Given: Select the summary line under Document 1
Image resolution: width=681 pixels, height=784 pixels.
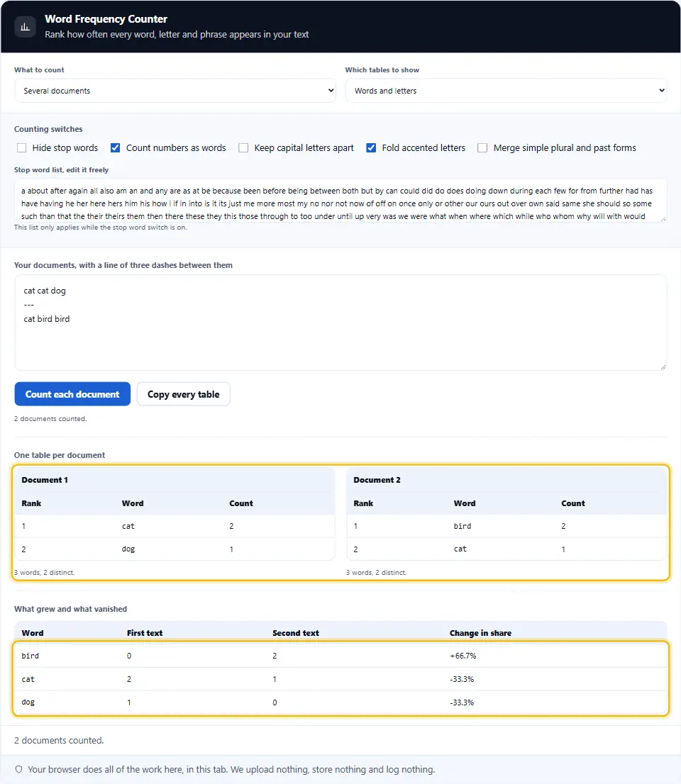Looking at the screenshot, I should tap(44, 573).
